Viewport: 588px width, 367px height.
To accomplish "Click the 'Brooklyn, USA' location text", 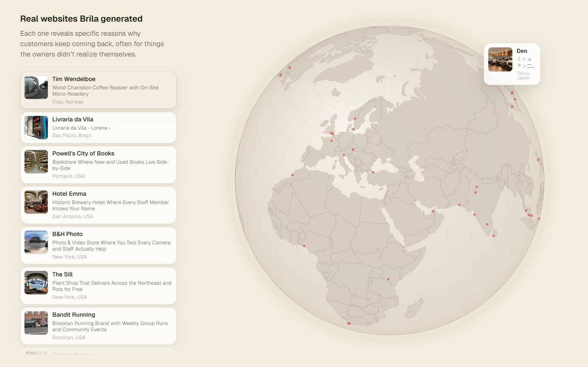I will pyautogui.click(x=69, y=337).
